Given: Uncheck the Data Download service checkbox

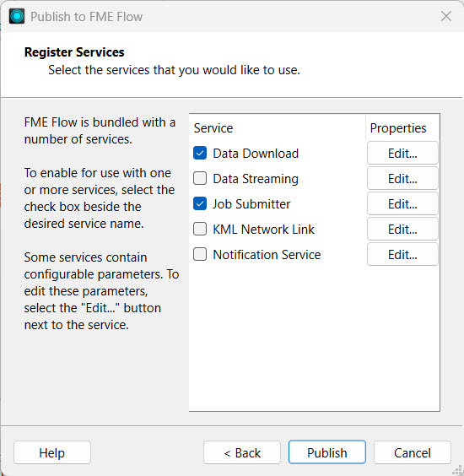Looking at the screenshot, I should (x=200, y=153).
